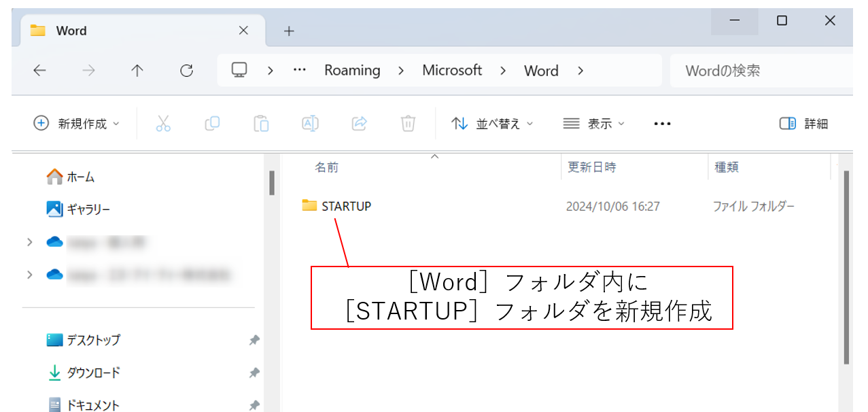Navigate back with the left arrow
The width and height of the screenshot is (868, 412).
point(40,71)
